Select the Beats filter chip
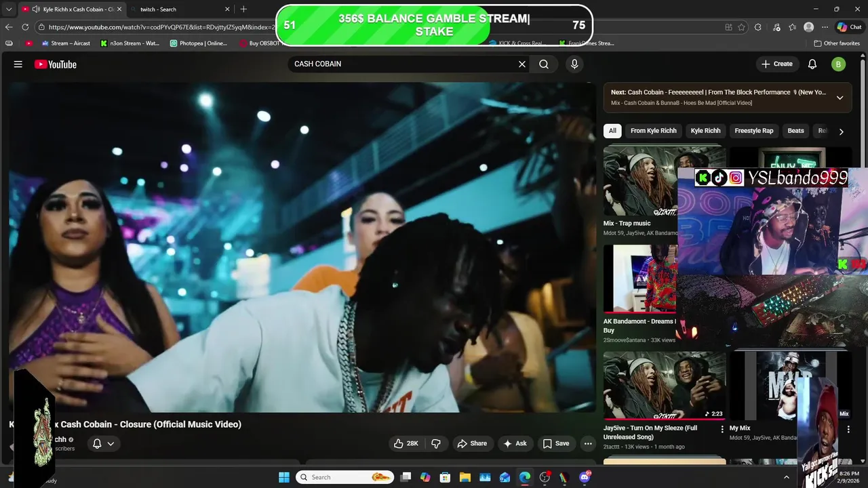Image resolution: width=868 pixels, height=488 pixels. (x=795, y=131)
